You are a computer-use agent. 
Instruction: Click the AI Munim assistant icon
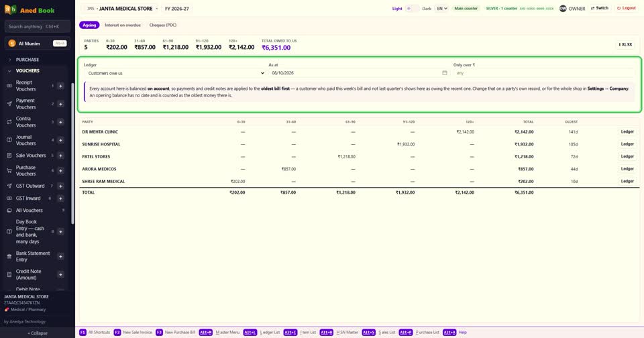tap(12, 43)
